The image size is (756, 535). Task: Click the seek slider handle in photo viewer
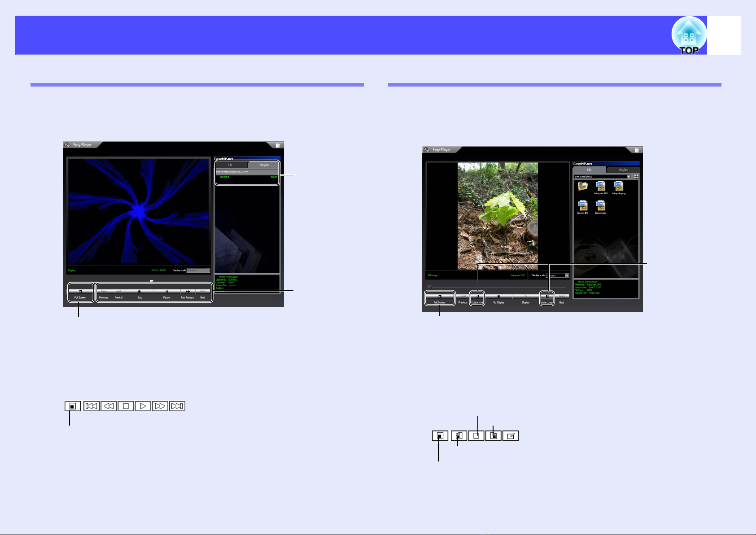[x=429, y=287]
